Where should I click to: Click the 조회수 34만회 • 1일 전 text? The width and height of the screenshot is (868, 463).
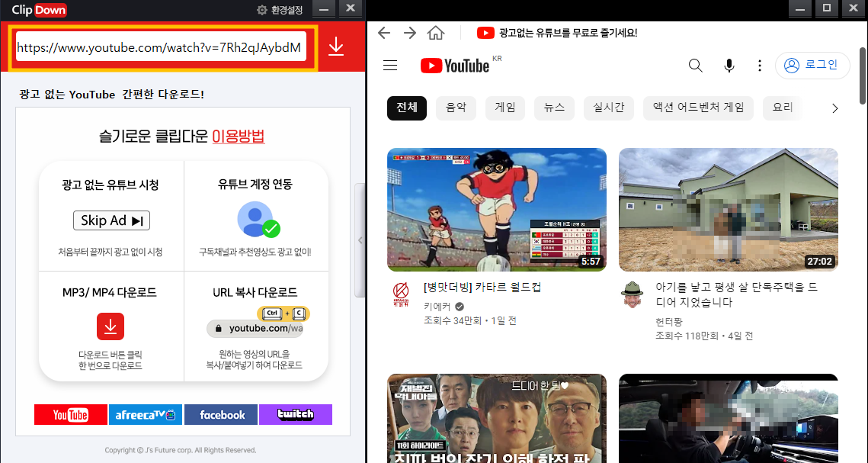tap(470, 320)
